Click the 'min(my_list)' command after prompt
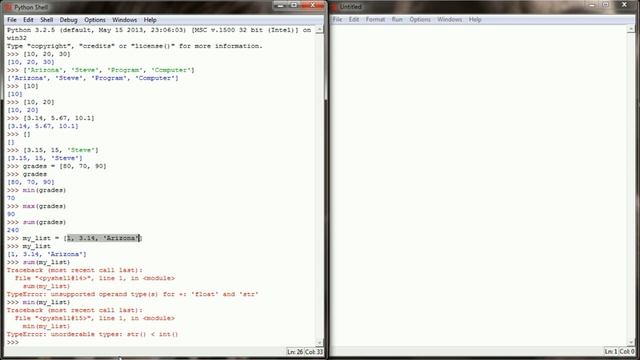 [x=46, y=302]
